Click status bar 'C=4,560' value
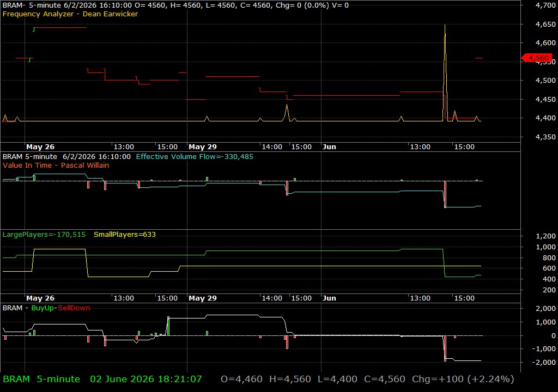558x392 pixels. click(x=385, y=379)
